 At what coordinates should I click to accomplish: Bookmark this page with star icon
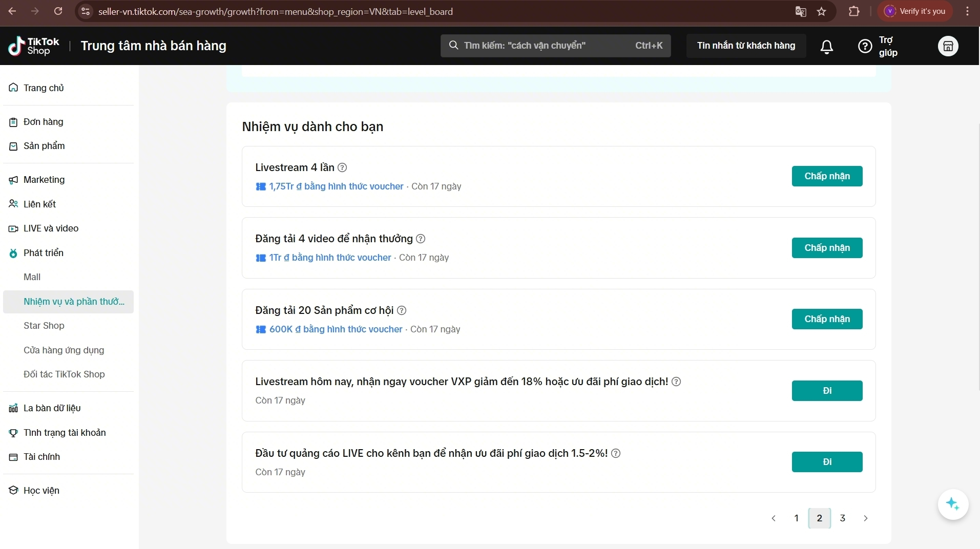(x=822, y=11)
